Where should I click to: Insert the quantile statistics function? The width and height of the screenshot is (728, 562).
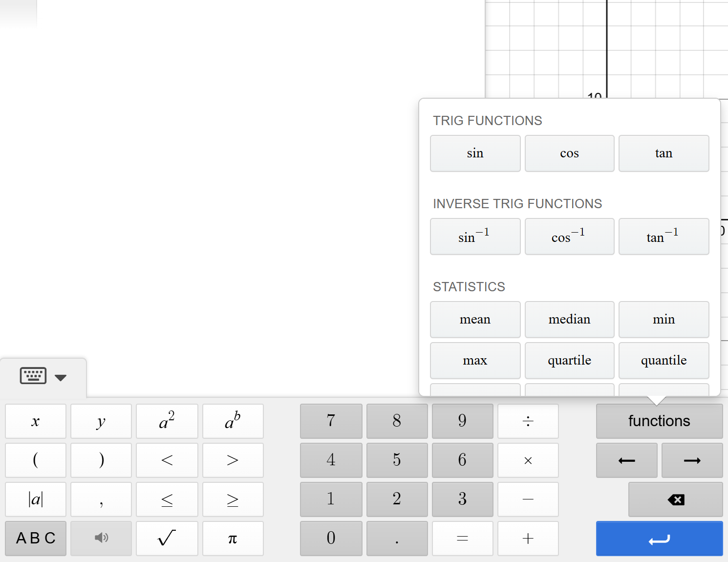point(663,360)
